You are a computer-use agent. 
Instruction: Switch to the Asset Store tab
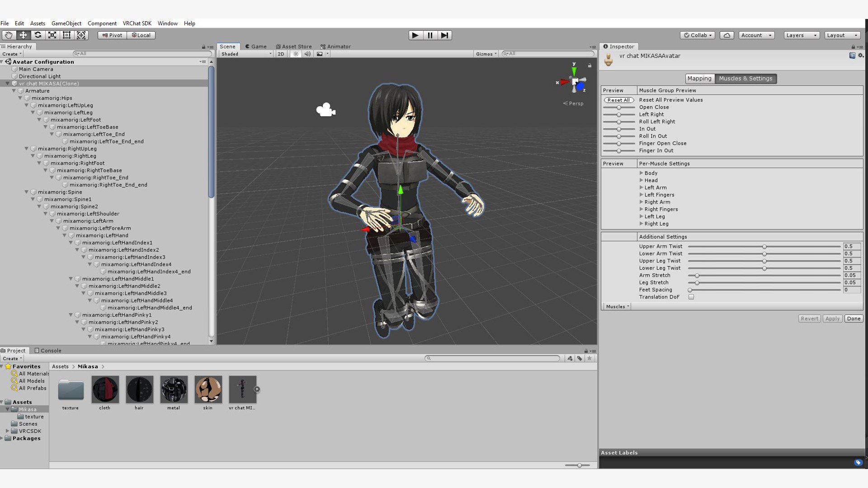click(294, 47)
